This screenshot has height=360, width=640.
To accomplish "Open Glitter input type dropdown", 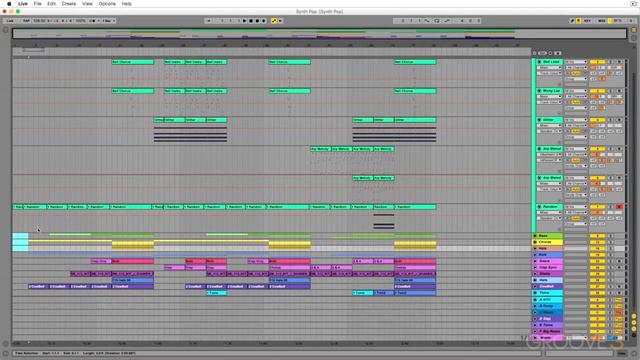I will 576,120.
